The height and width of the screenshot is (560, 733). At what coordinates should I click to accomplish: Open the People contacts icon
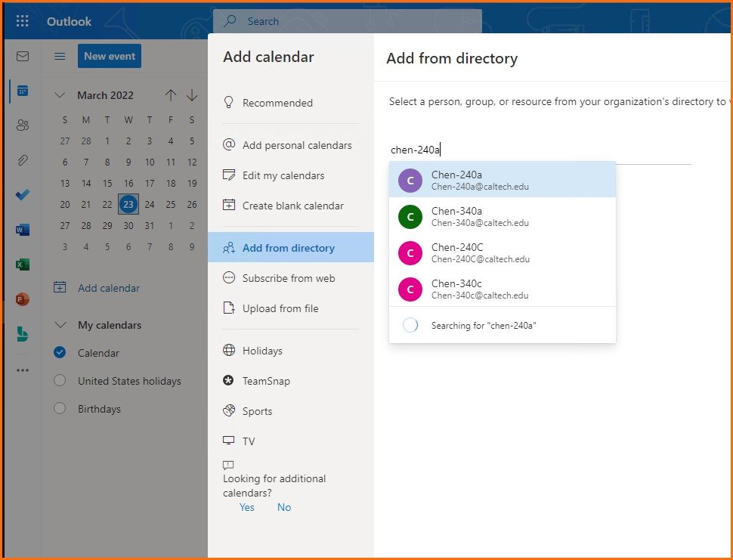tap(23, 125)
